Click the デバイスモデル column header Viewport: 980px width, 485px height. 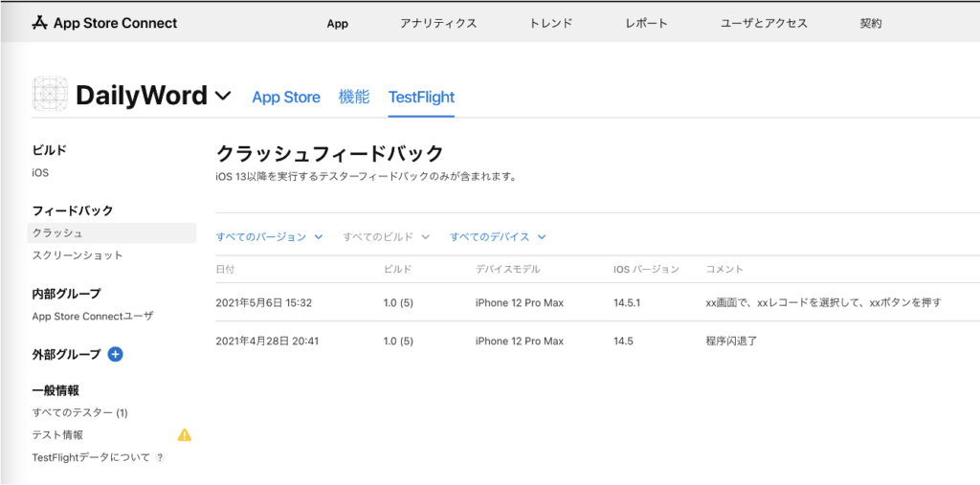coord(507,270)
